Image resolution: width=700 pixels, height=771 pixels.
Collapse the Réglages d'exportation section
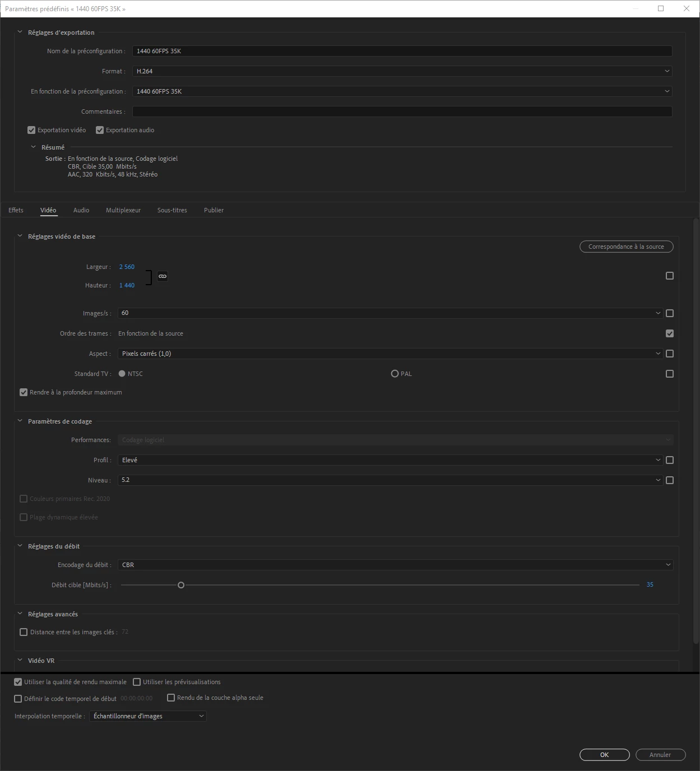[20, 32]
